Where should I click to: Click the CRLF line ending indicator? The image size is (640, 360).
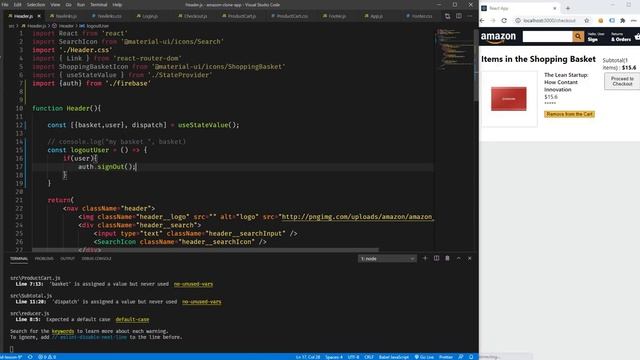pyautogui.click(x=369, y=357)
